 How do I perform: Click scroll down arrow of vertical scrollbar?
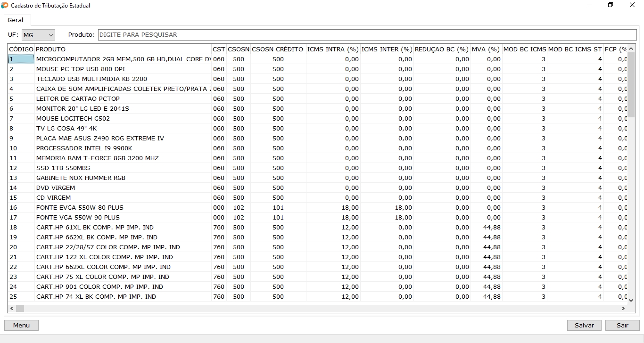[631, 299]
